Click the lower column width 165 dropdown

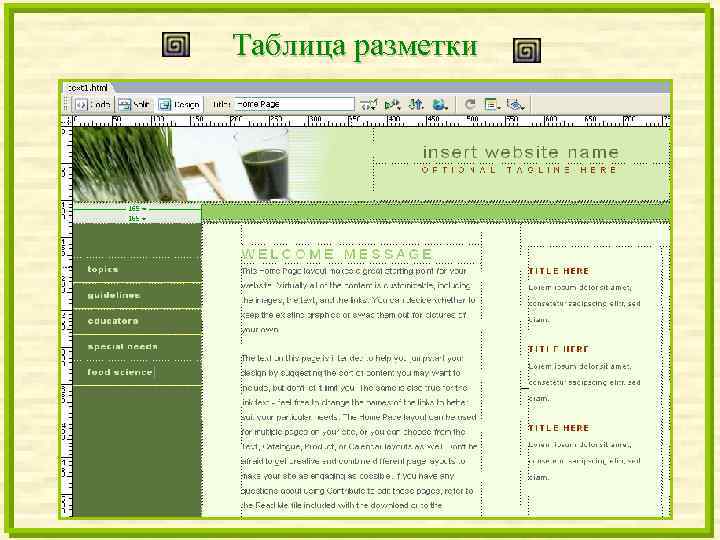pyautogui.click(x=137, y=219)
